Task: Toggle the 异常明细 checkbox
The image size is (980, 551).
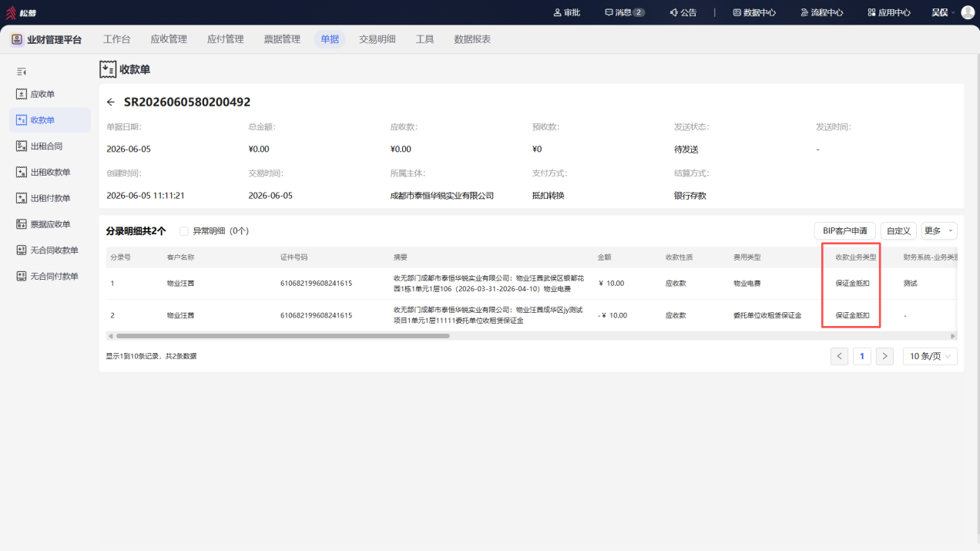Action: 184,231
